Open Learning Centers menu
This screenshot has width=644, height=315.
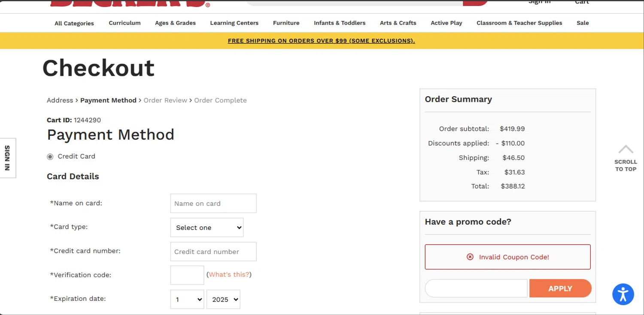[x=234, y=23]
